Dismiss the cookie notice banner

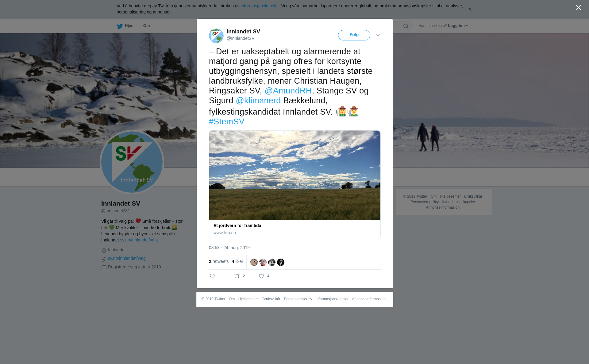[x=470, y=9]
